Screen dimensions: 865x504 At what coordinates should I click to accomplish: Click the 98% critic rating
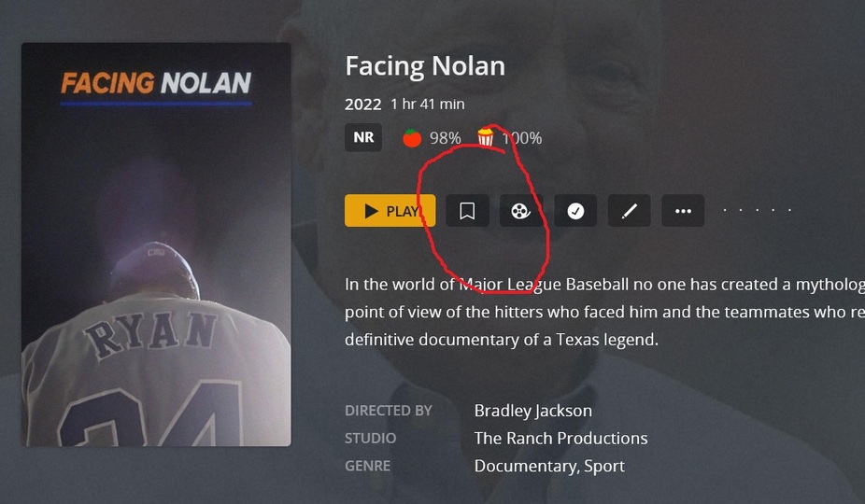pos(446,138)
